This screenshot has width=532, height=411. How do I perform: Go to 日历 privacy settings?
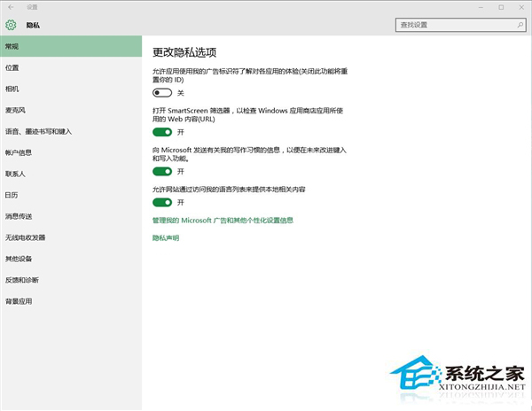click(x=71, y=195)
